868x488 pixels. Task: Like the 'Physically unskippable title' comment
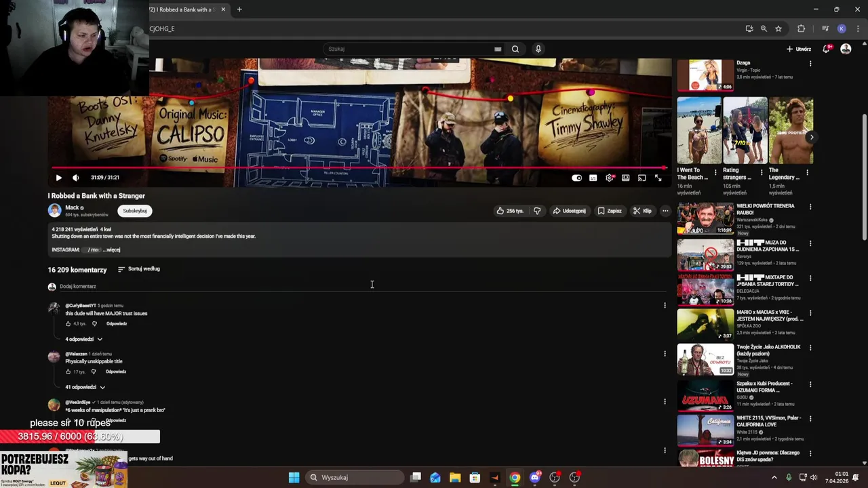click(x=68, y=372)
